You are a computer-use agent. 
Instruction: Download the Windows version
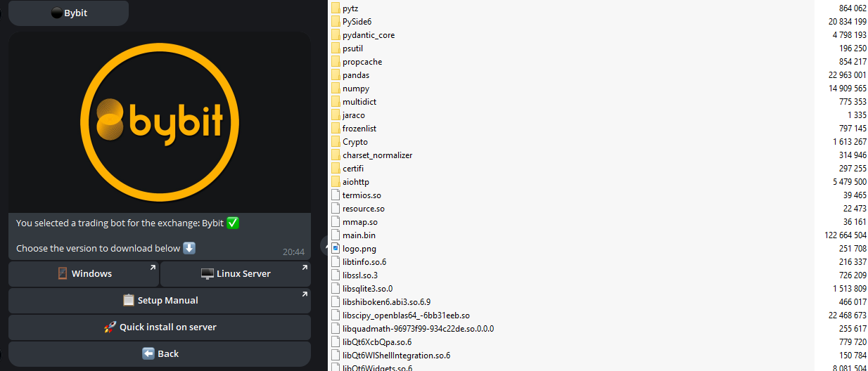(x=84, y=274)
